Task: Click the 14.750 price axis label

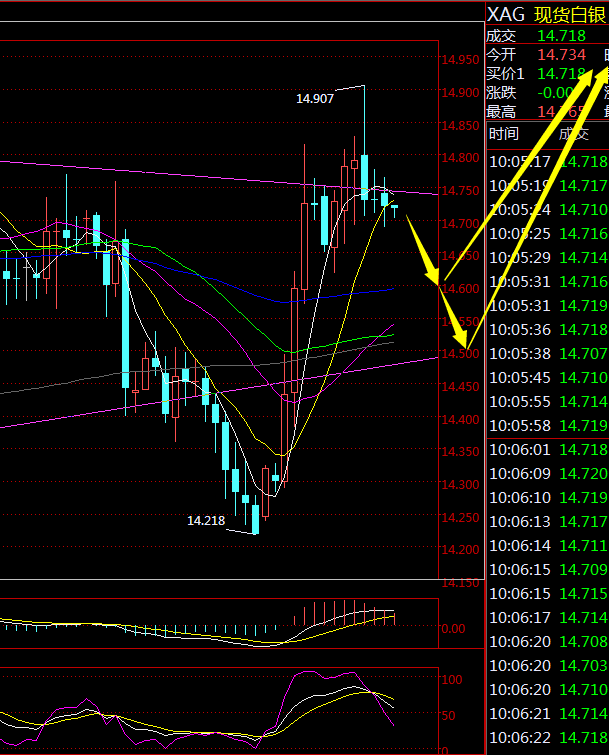Action: tap(461, 191)
